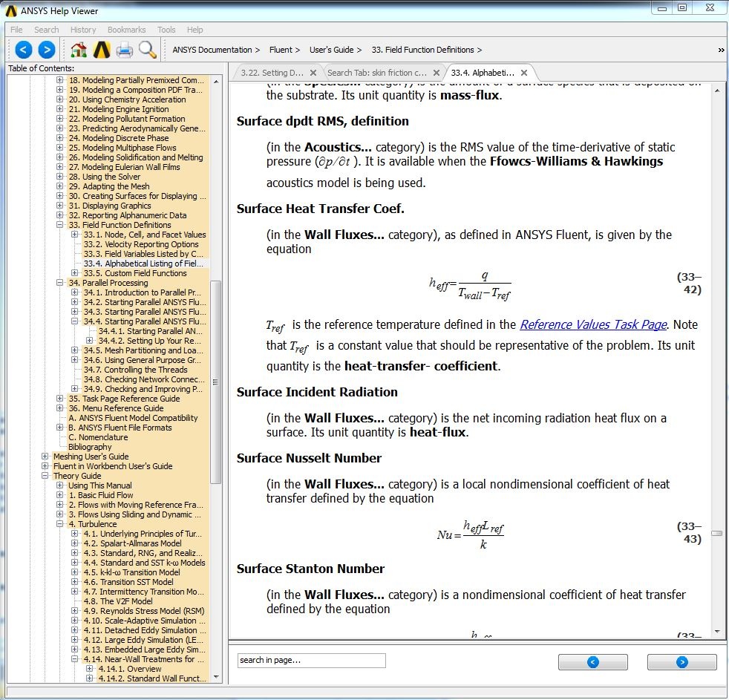Click the toolbar overflow chevron at right
Viewport: 729px width, 700px height.
click(x=721, y=50)
